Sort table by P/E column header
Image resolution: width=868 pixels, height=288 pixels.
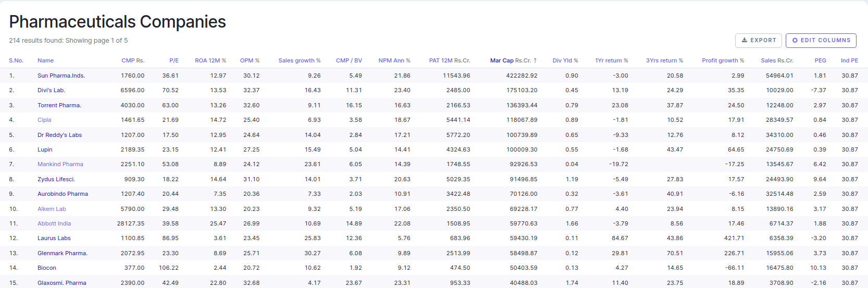coord(174,60)
